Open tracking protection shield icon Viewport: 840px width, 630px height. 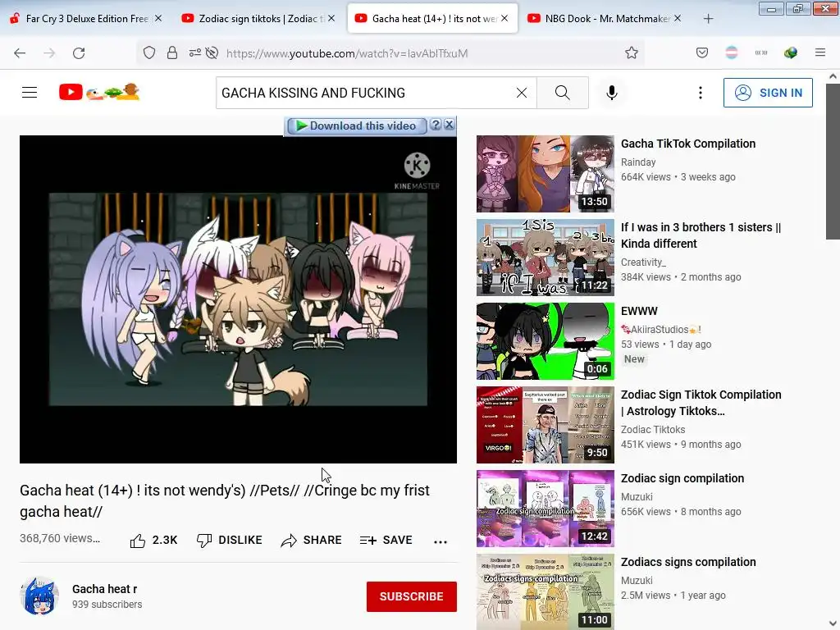coord(149,53)
